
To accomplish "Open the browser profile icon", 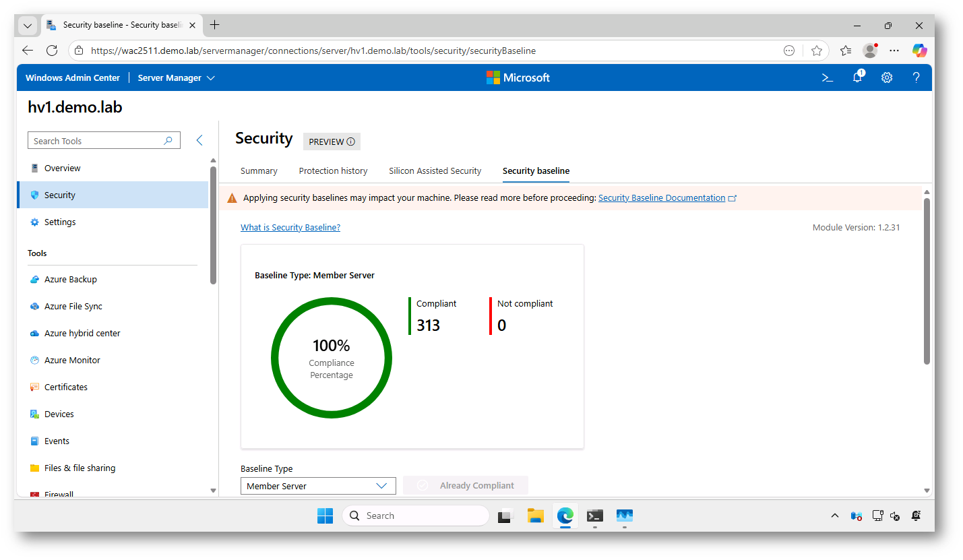I will (x=870, y=51).
